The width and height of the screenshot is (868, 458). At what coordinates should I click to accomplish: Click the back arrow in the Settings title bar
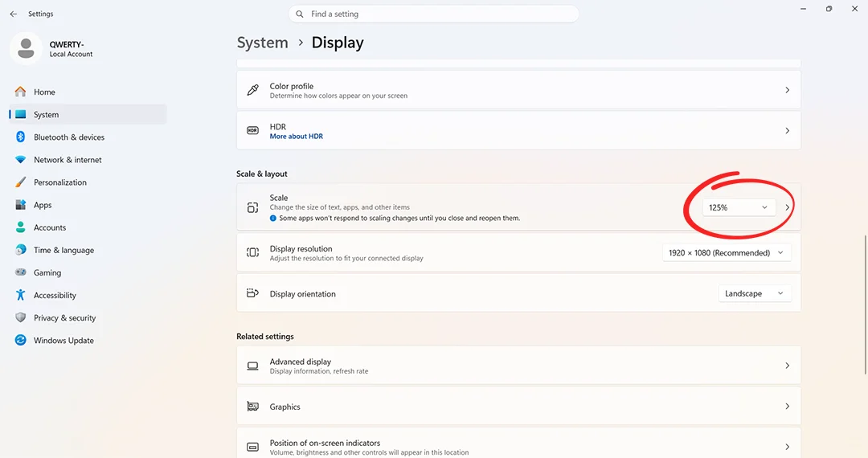pyautogui.click(x=14, y=14)
